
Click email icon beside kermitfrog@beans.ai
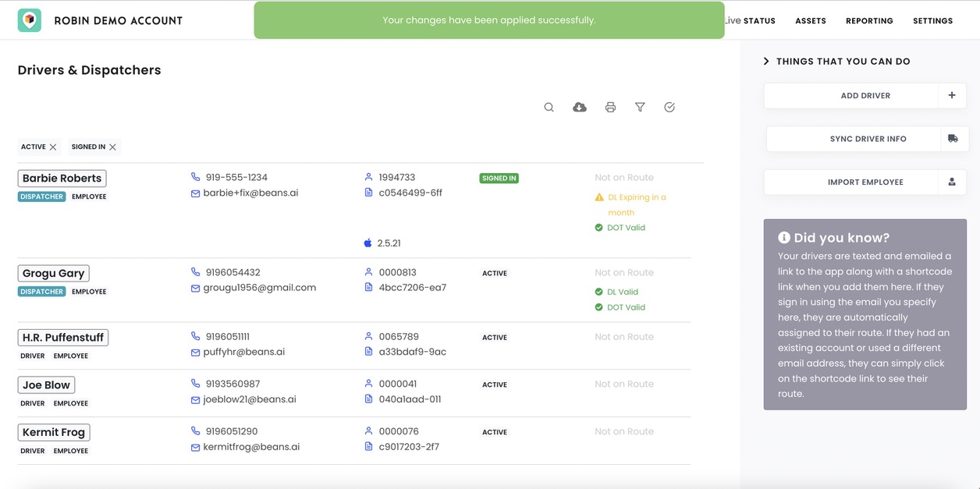click(x=195, y=448)
